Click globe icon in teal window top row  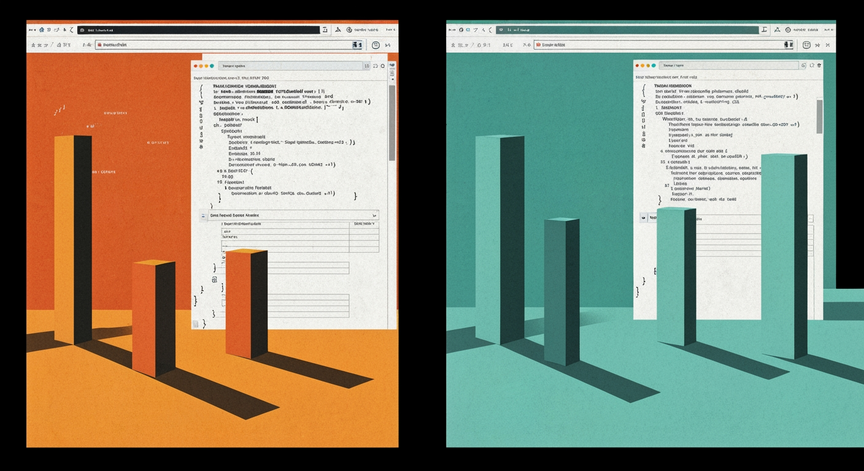(x=788, y=30)
